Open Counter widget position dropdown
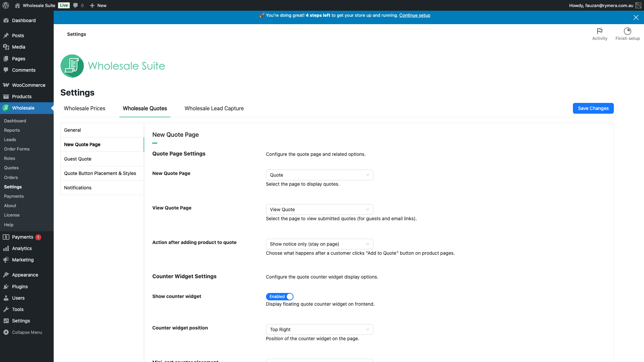The width and height of the screenshot is (644, 362). point(319,329)
